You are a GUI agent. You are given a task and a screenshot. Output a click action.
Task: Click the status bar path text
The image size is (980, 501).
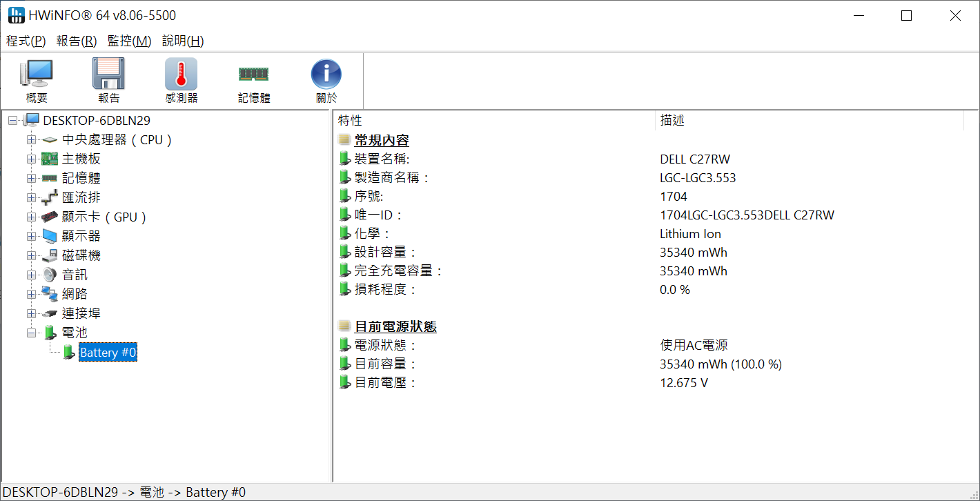[124, 492]
